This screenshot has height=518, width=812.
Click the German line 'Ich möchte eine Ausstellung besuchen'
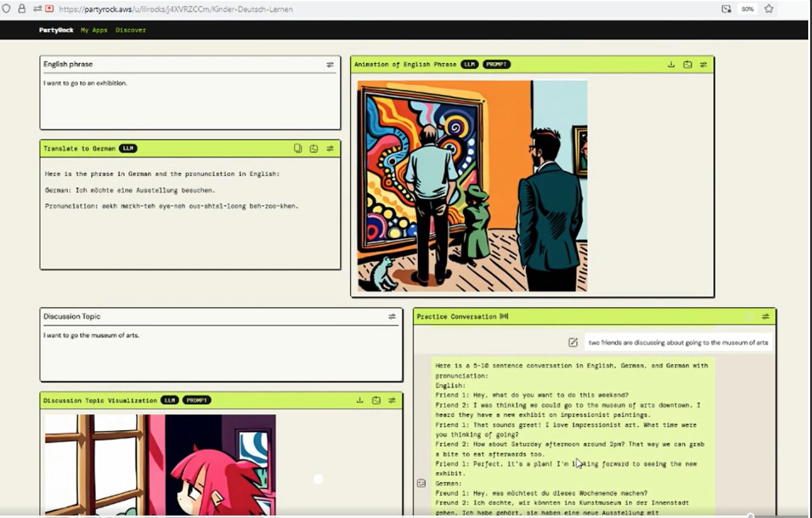[130, 190]
